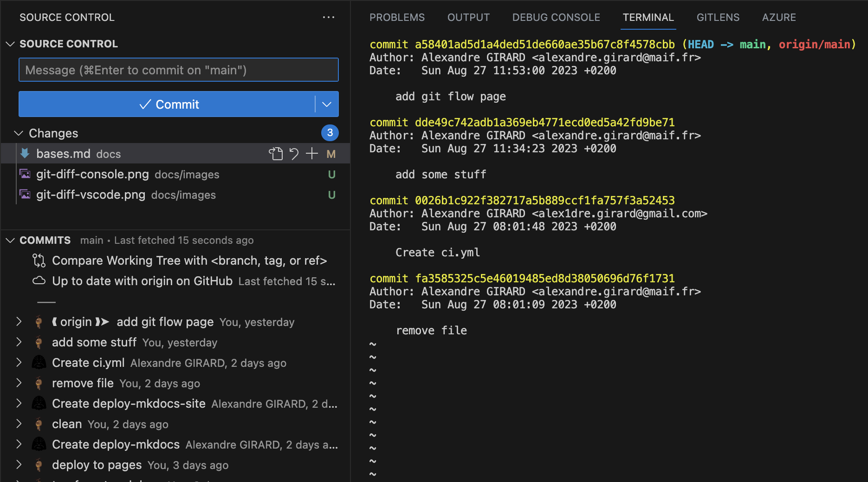
Task: Open the DEBUG CONSOLE tab
Action: (x=556, y=18)
